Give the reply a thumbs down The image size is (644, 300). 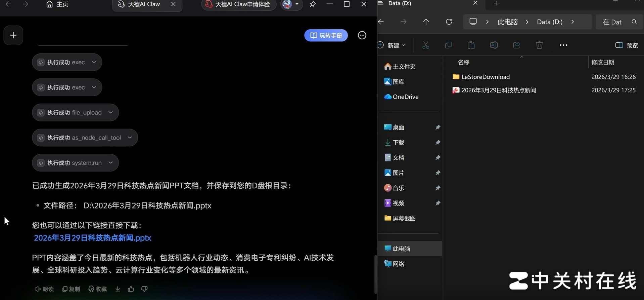(x=144, y=289)
